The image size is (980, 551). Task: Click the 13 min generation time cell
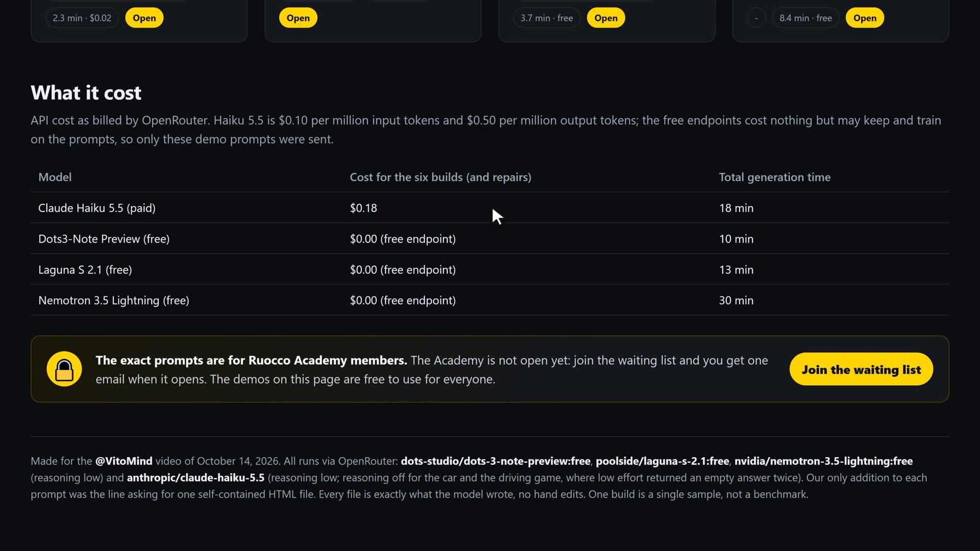[x=736, y=269]
